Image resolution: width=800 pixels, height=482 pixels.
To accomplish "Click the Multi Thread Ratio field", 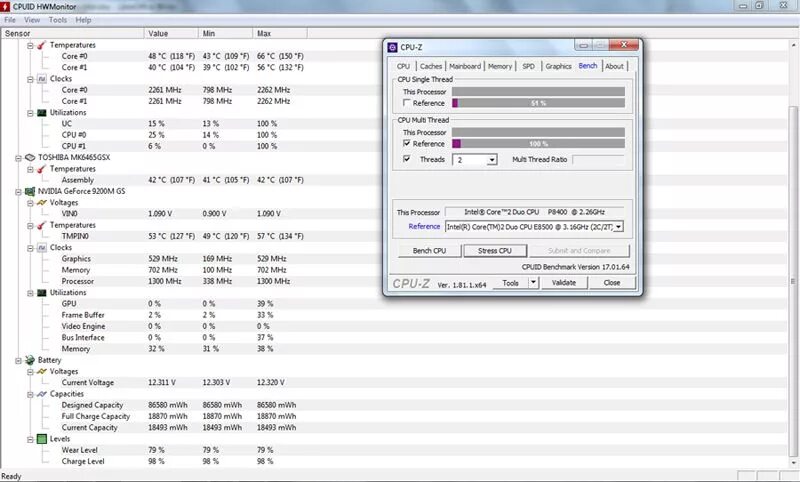I will pos(598,160).
